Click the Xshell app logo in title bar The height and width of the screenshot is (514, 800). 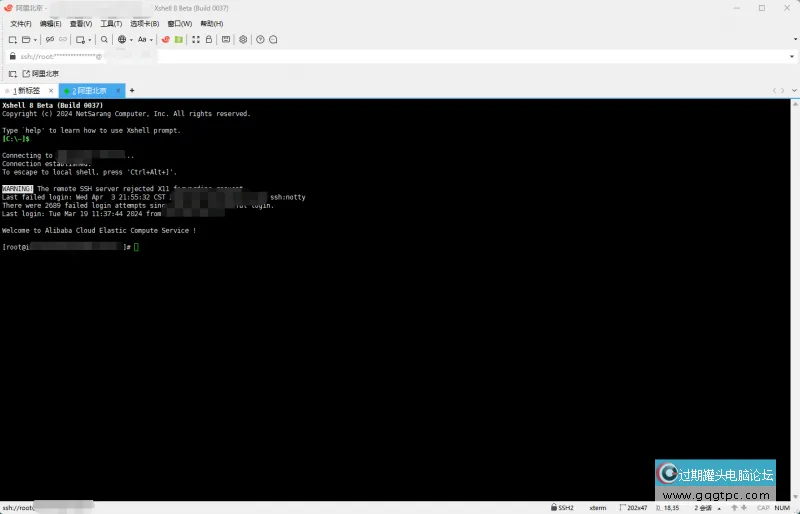click(x=8, y=8)
